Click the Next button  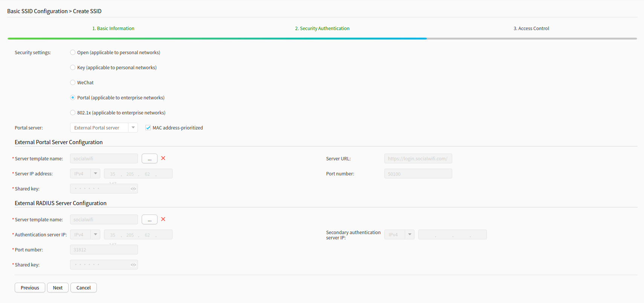pos(58,288)
